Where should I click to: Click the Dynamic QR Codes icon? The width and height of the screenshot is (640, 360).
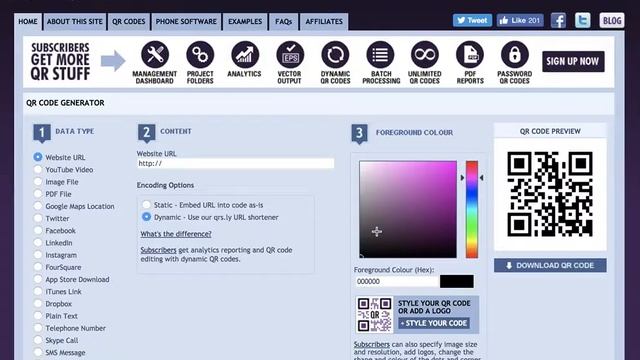pyautogui.click(x=335, y=55)
